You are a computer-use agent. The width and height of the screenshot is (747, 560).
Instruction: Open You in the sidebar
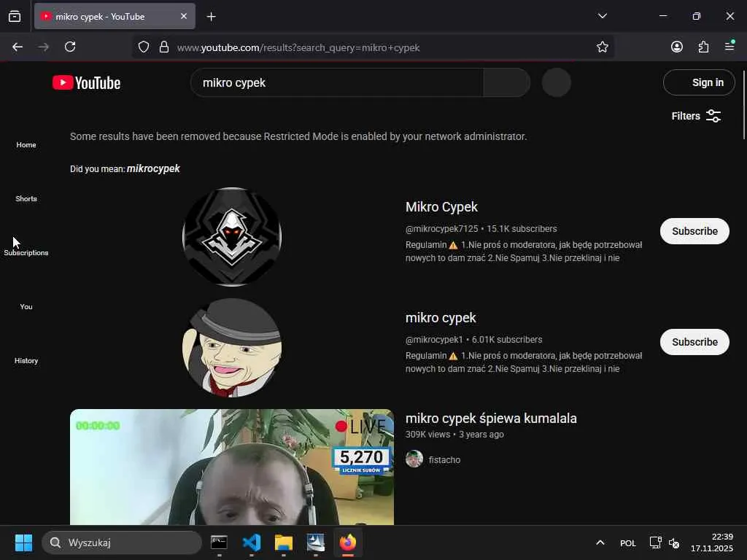[x=26, y=307]
